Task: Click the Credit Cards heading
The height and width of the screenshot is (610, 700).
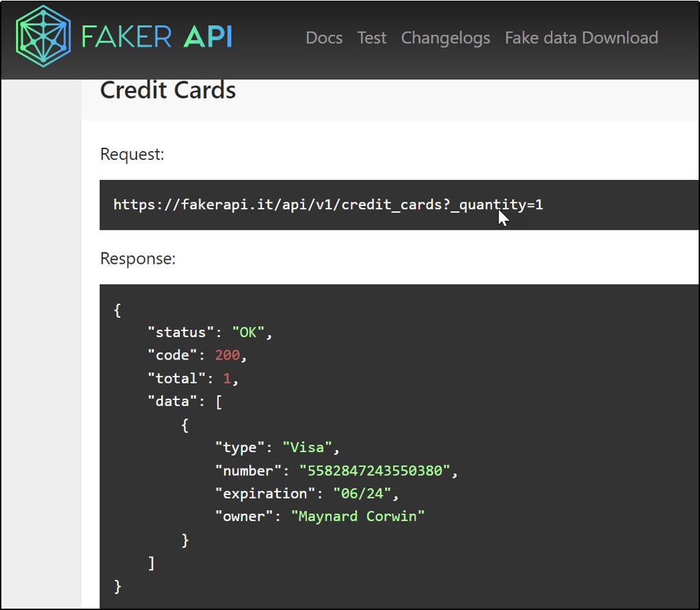Action: tap(168, 90)
